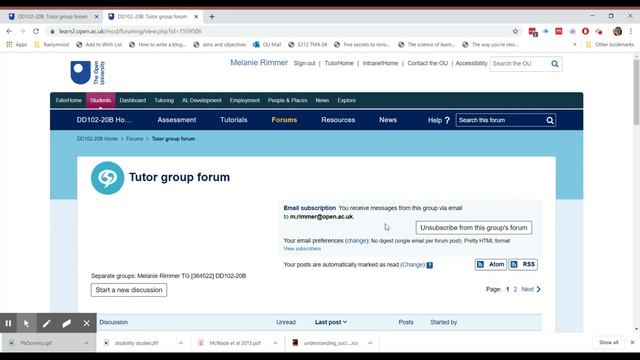Select the pen drawing tool in recorder toolbar
This screenshot has height=360, width=640.
47,323
